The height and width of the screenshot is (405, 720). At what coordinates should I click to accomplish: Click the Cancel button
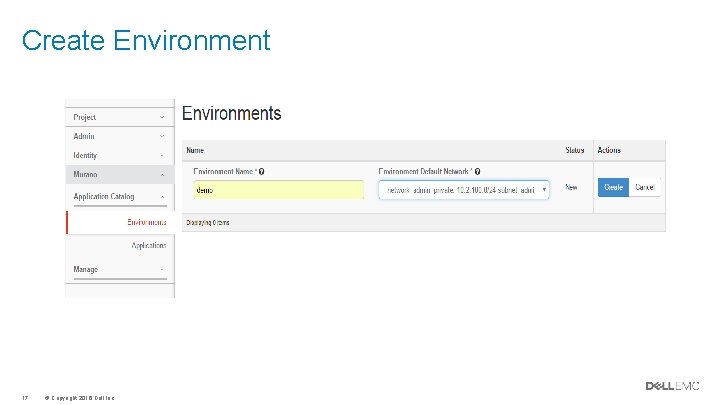645,187
